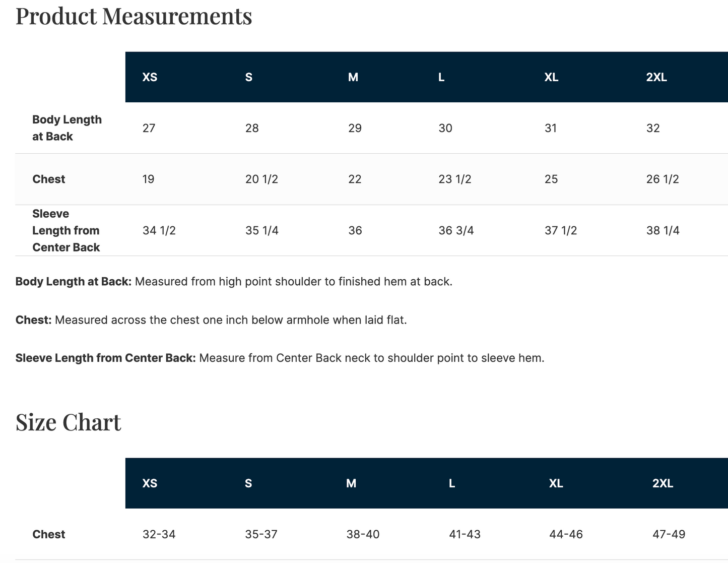This screenshot has height=563, width=728.
Task: Select the chest measurement 23 1/2
Action: [455, 179]
